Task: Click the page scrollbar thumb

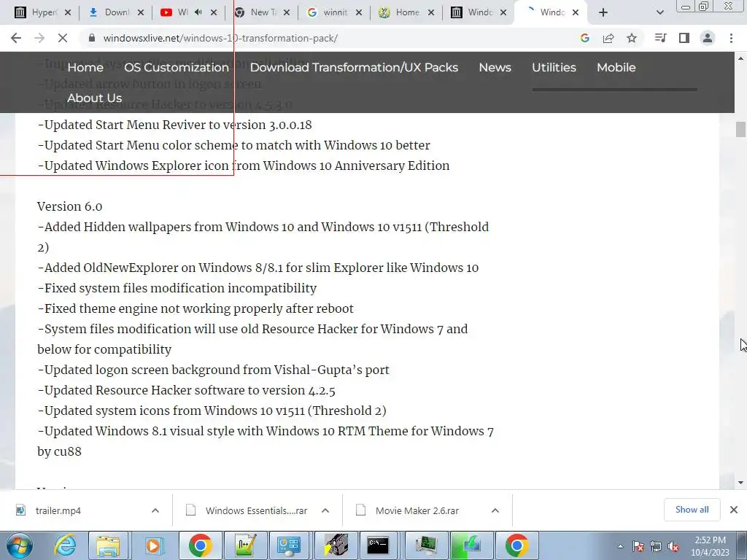Action: click(740, 129)
